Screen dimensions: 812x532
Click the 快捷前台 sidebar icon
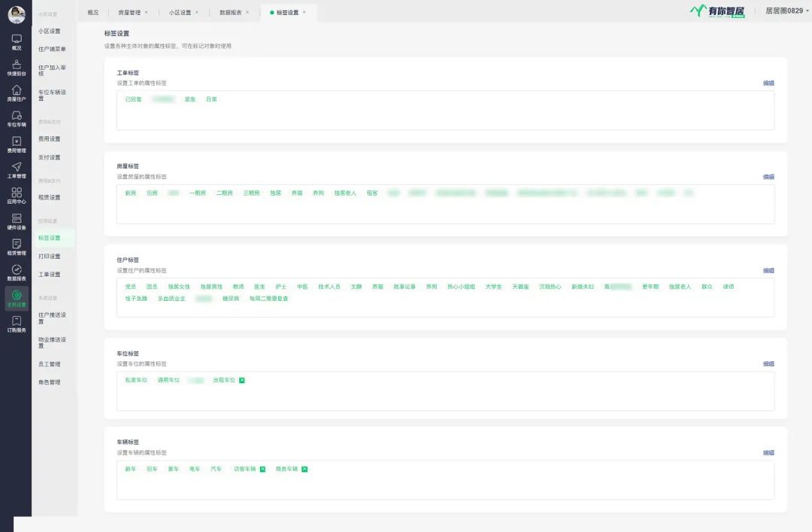click(16, 67)
